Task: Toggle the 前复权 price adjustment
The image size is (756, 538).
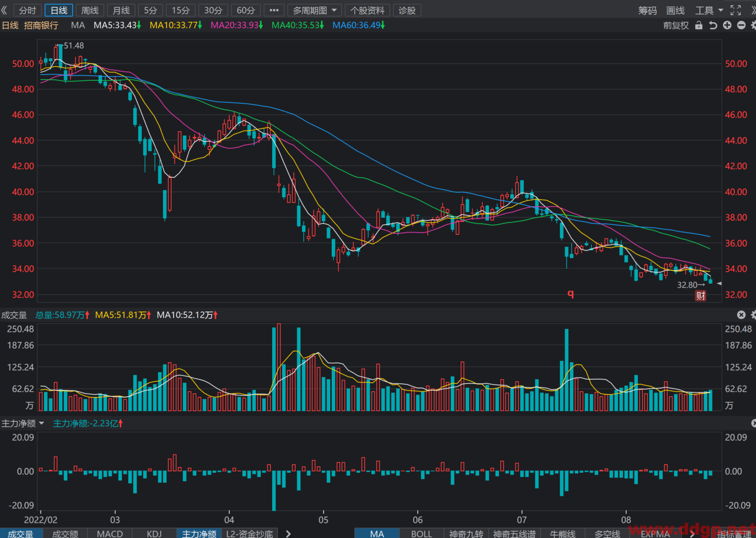Action: pyautogui.click(x=676, y=26)
